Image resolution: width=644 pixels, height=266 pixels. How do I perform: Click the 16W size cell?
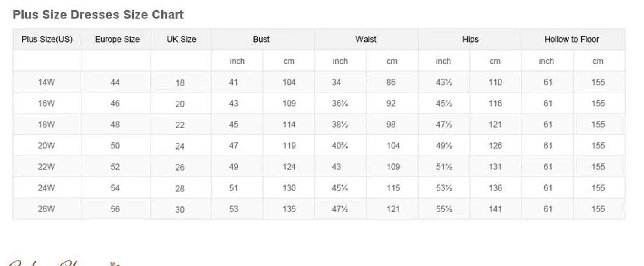coord(46,104)
